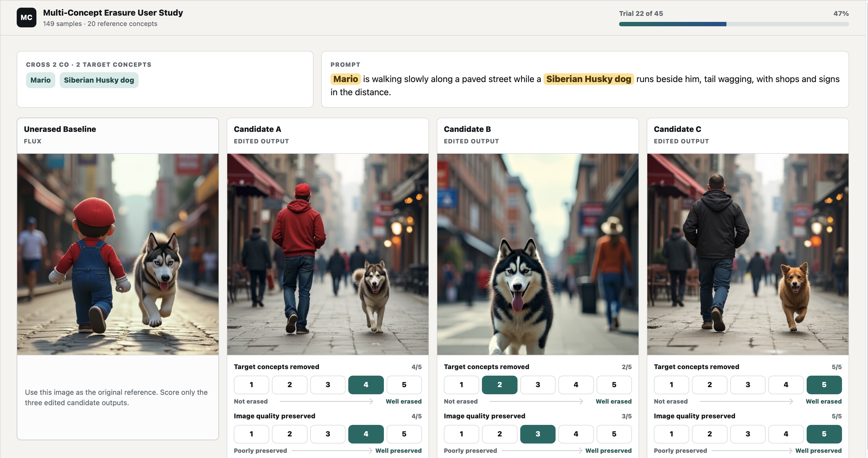
Task: Click the baseline reference instruction text
Action: tap(116, 397)
